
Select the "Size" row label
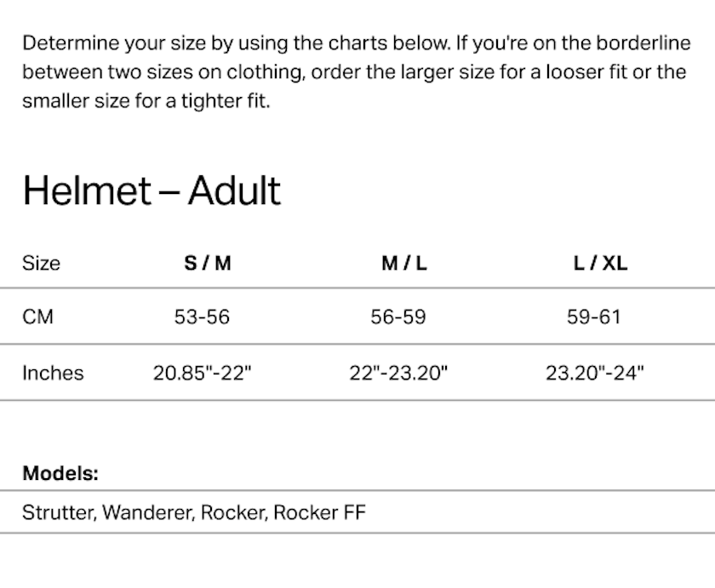41,263
